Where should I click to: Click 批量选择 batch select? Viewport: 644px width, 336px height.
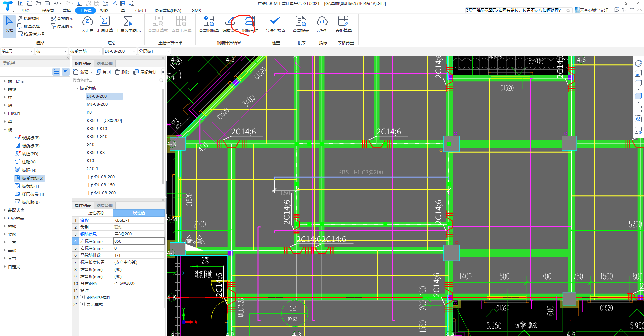pos(29,26)
